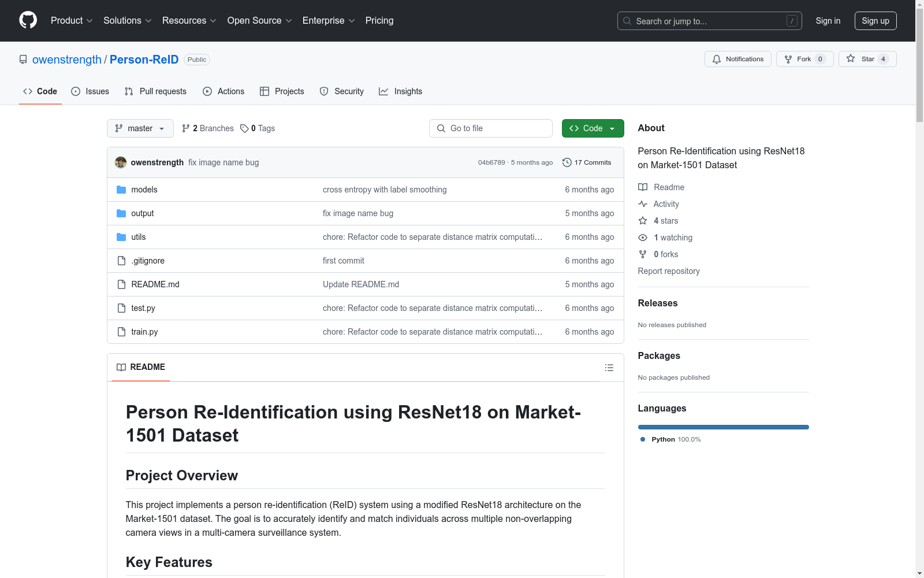Click the Python 100.0% language link

[670, 439]
